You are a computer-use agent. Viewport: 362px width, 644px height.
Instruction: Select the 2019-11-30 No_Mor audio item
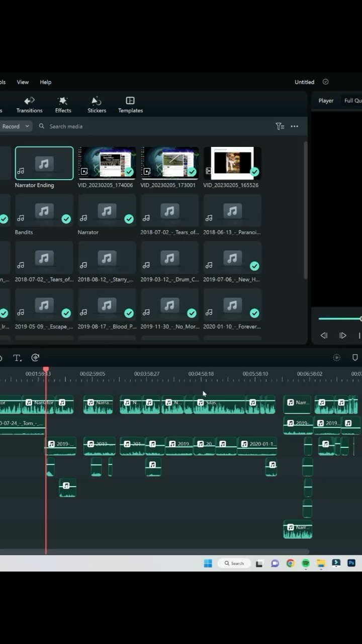(x=169, y=305)
